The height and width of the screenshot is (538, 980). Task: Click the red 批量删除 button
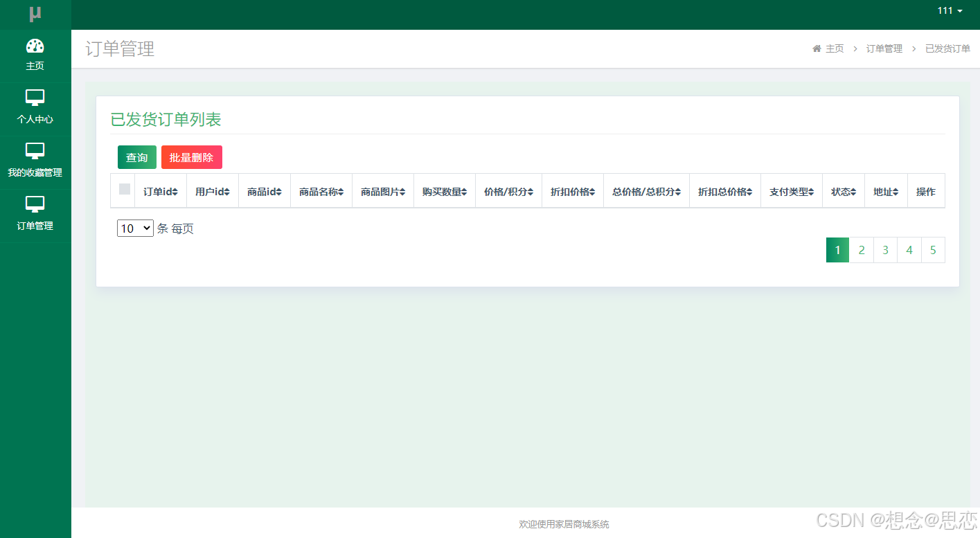click(x=192, y=157)
